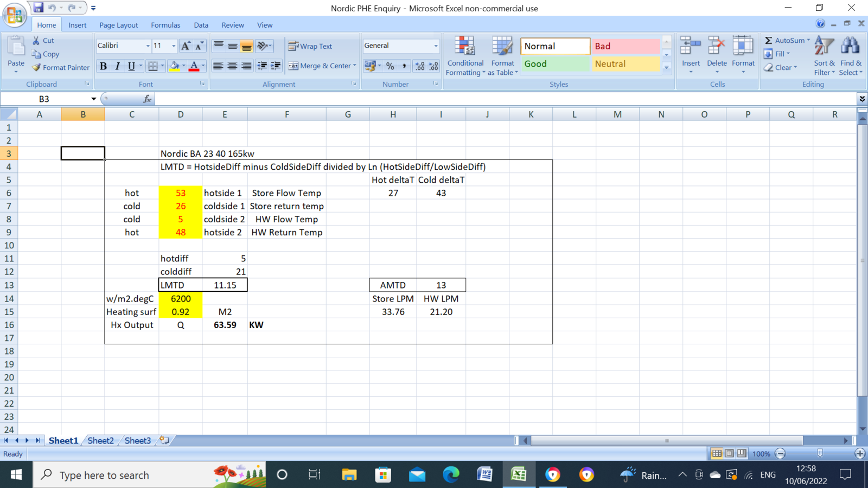
Task: Expand the General number format dropdown
Action: (436, 46)
